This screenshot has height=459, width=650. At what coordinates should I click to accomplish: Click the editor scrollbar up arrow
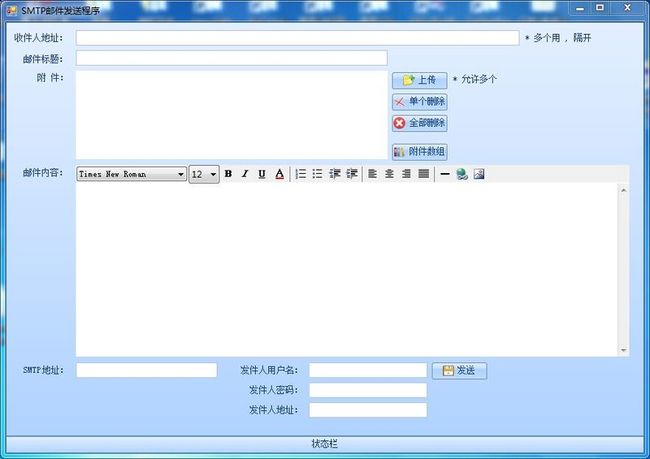coord(623,190)
